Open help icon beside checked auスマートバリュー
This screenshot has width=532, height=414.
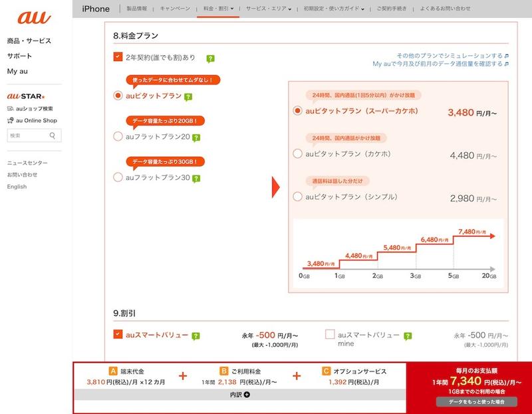click(196, 336)
